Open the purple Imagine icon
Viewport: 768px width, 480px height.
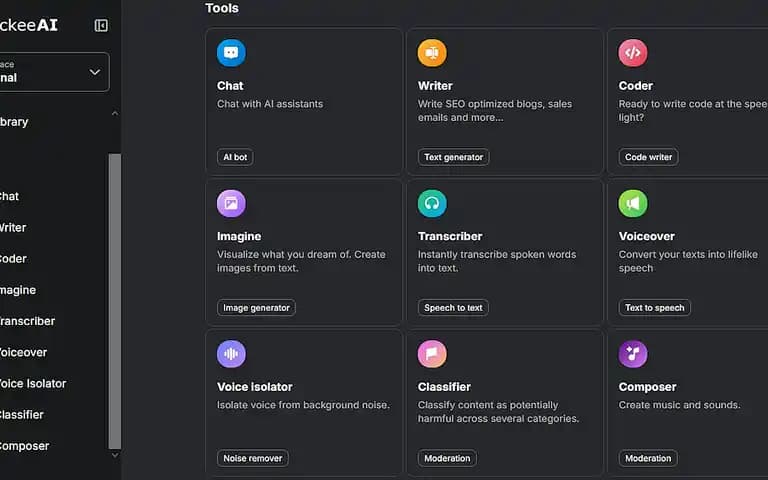[231, 203]
